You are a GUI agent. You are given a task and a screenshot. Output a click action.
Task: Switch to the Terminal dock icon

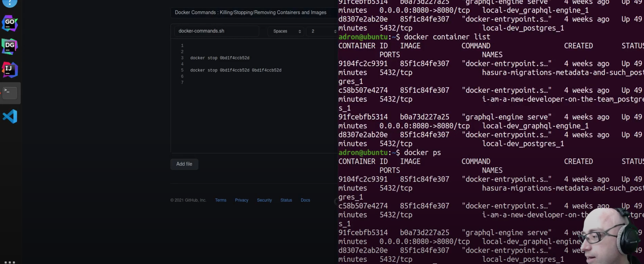point(10,93)
